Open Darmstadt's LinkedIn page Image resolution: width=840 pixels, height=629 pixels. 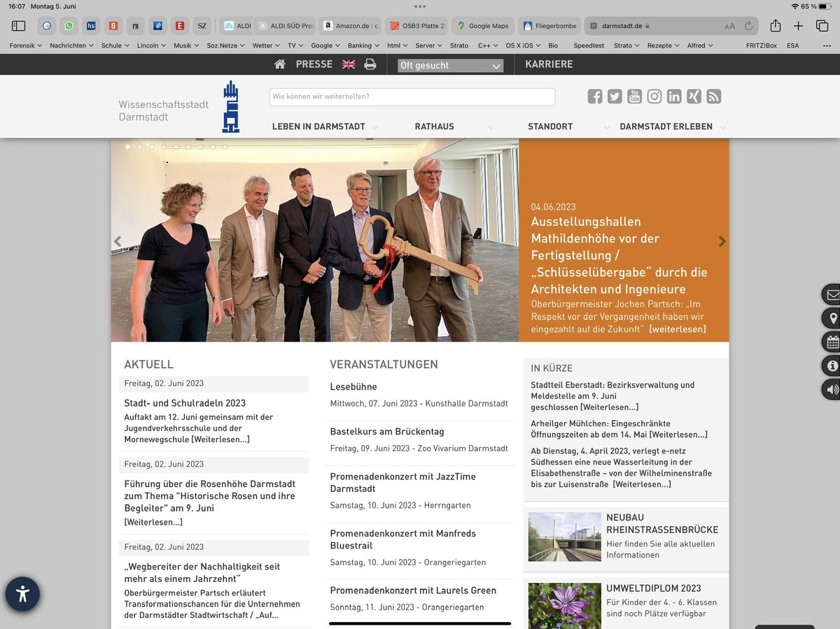click(674, 97)
